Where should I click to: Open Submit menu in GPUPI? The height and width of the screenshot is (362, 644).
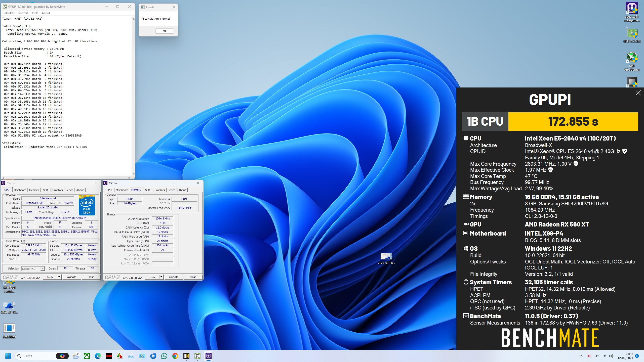click(x=23, y=13)
